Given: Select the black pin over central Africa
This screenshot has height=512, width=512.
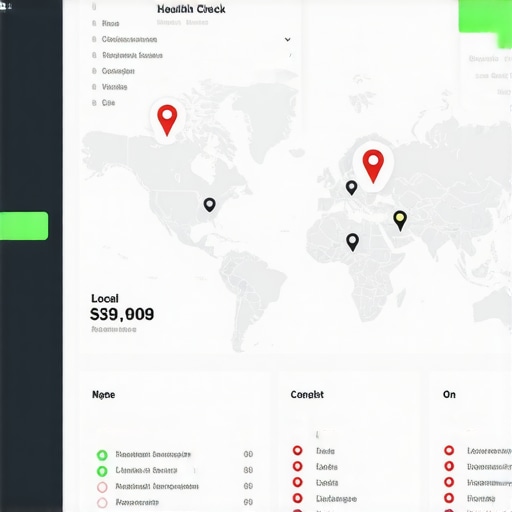Looking at the screenshot, I should pos(352,242).
